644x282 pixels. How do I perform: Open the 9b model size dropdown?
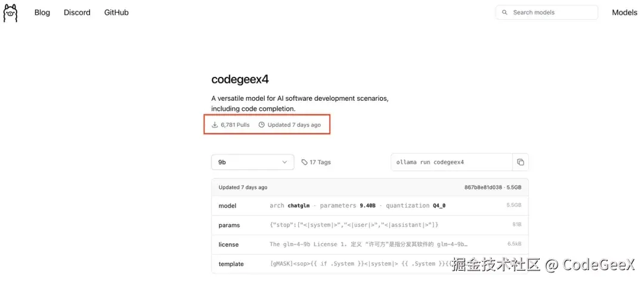tap(253, 162)
